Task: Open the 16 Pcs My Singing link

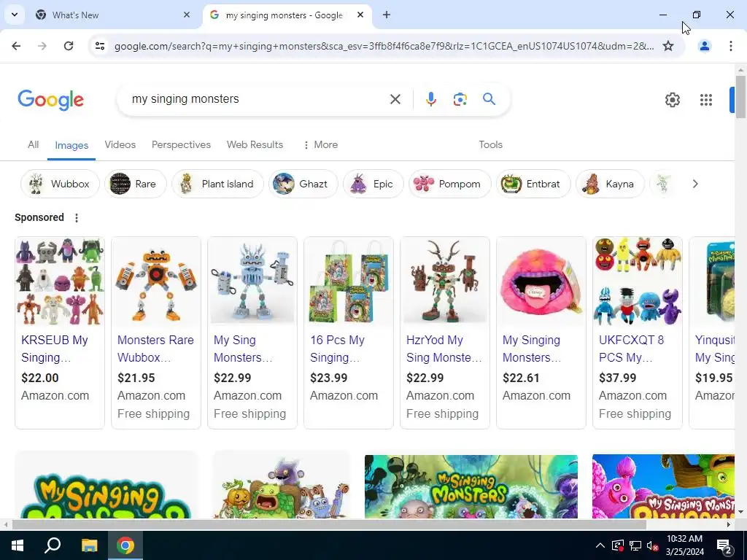Action: [337, 349]
